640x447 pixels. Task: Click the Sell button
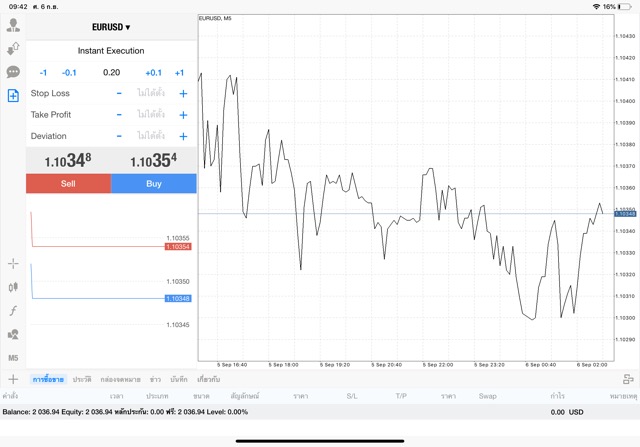tap(68, 183)
